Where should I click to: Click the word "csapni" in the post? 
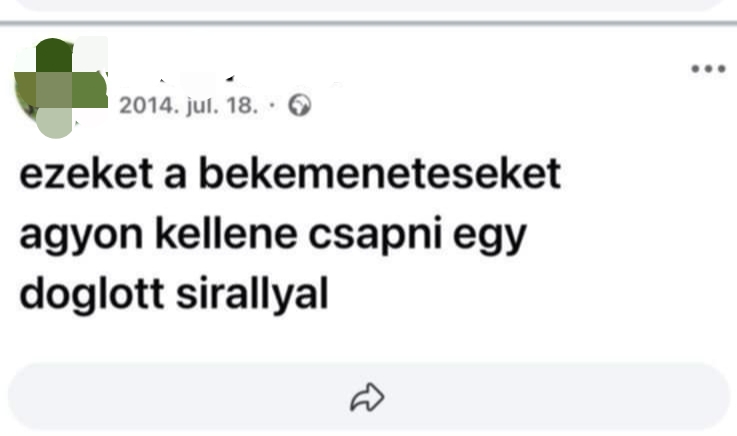384,236
